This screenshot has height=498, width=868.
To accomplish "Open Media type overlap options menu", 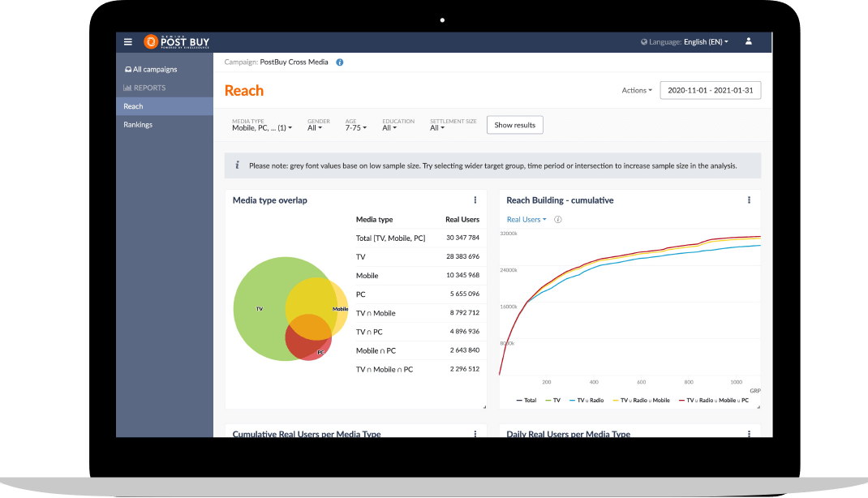I will click(475, 200).
